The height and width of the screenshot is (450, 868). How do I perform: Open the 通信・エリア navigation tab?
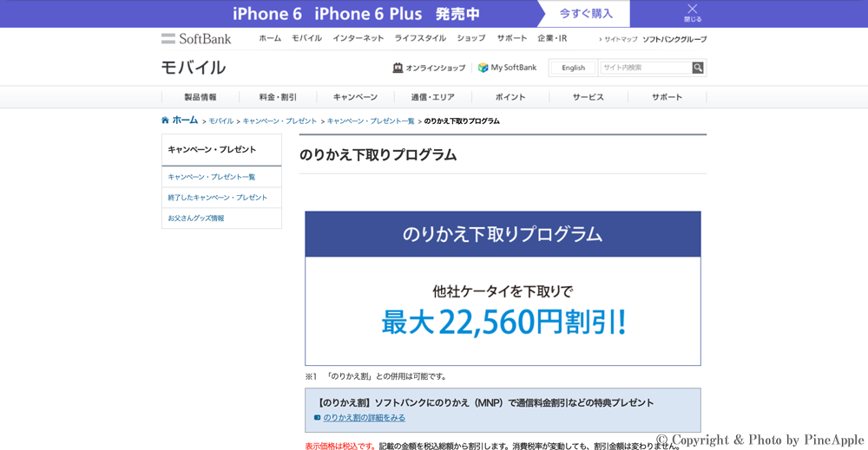432,97
